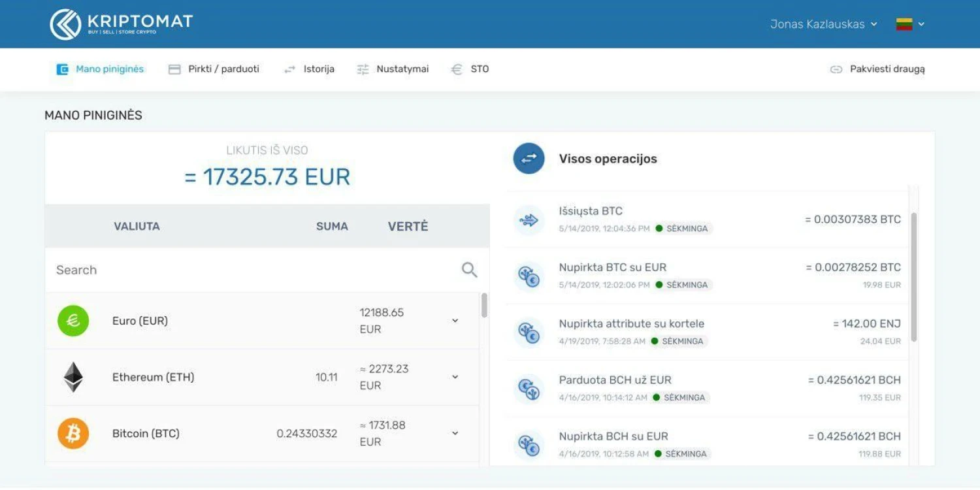Go to Pirkti / parduoti tab
Viewport: 980px width, 490px height.
[214, 69]
